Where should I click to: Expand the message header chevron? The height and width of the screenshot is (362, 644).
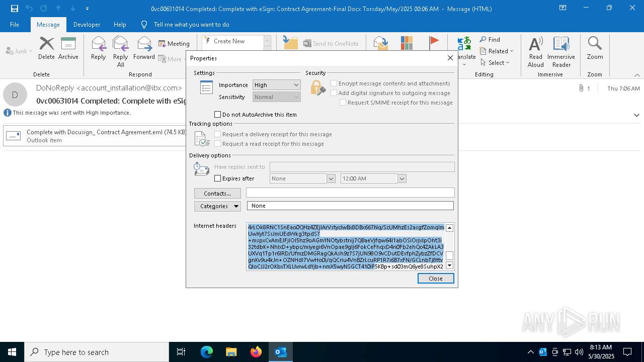(x=636, y=115)
